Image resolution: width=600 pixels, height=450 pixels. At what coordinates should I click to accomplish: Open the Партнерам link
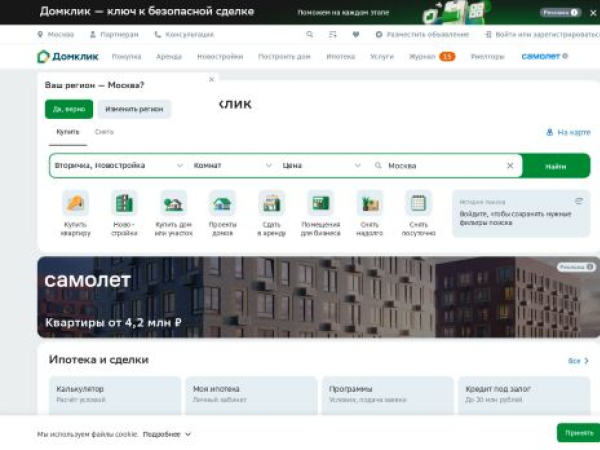[x=114, y=34]
